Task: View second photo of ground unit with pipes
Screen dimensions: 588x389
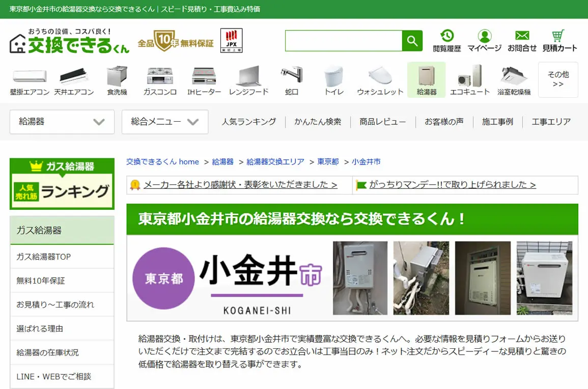Action: 421,278
